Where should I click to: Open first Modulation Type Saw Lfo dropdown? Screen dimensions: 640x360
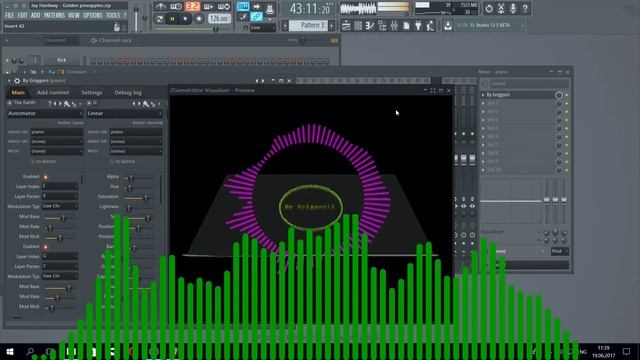click(x=60, y=206)
